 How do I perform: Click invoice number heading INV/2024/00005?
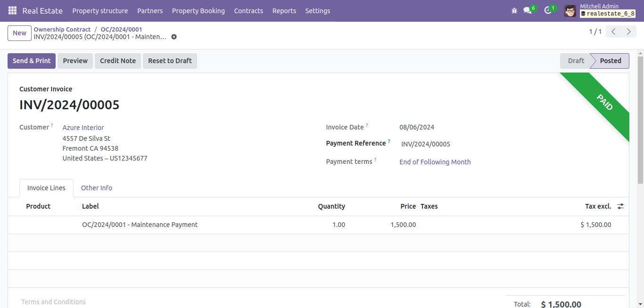(69, 105)
